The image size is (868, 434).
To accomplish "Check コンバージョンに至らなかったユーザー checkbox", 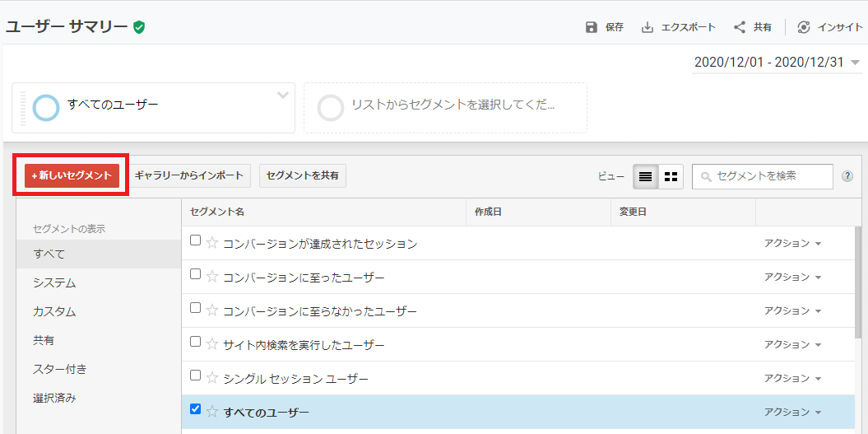I will (x=195, y=308).
